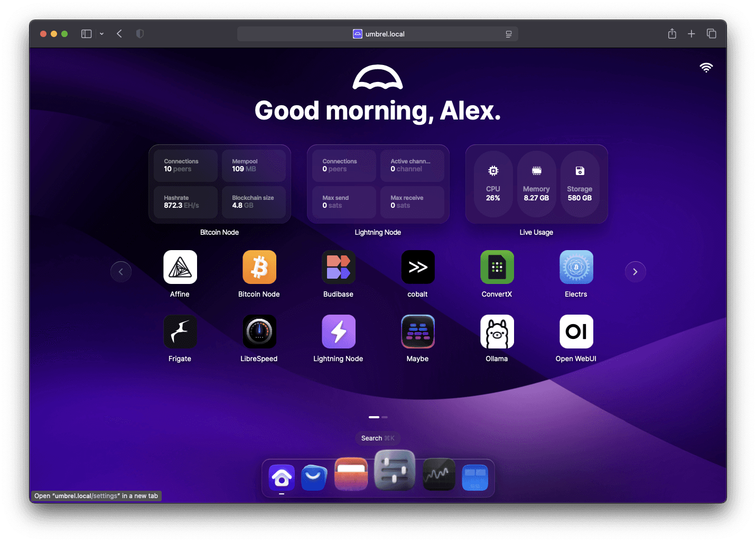The width and height of the screenshot is (756, 542).
Task: Select the first page indicator dot
Action: pyautogui.click(x=374, y=417)
